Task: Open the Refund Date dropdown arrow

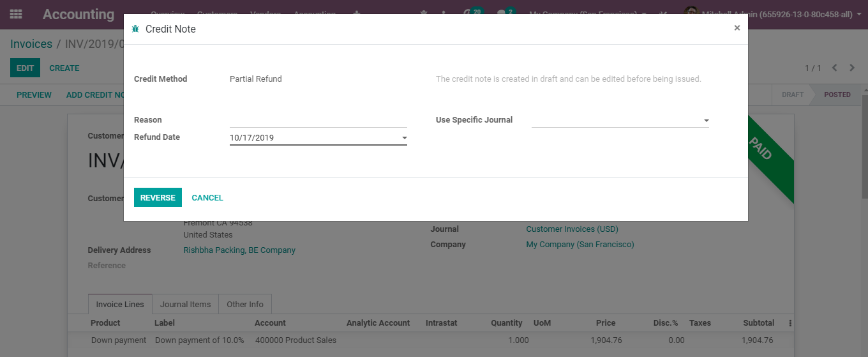Action: coord(404,138)
